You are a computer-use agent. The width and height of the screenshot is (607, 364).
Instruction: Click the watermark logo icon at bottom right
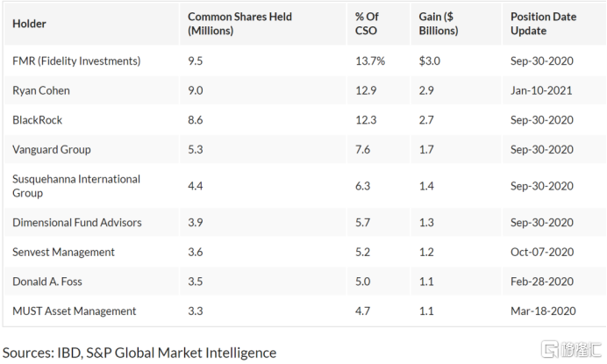(552, 349)
